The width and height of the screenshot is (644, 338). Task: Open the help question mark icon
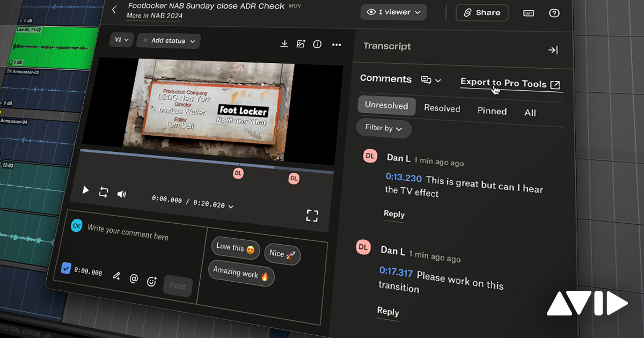click(x=554, y=13)
